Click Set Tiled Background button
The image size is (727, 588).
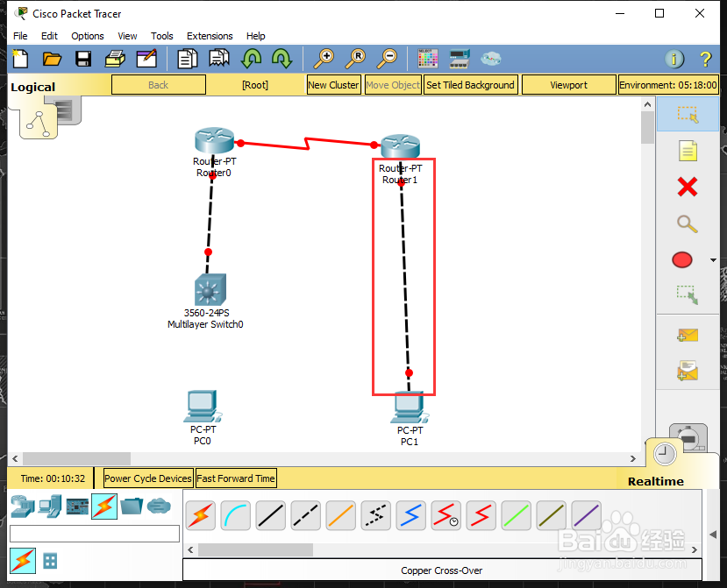click(x=470, y=85)
